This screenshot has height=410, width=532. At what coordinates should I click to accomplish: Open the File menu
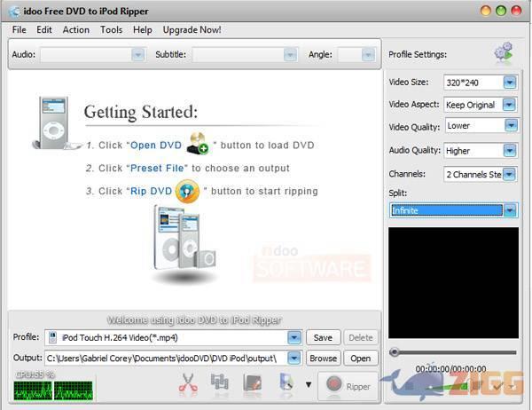click(19, 30)
